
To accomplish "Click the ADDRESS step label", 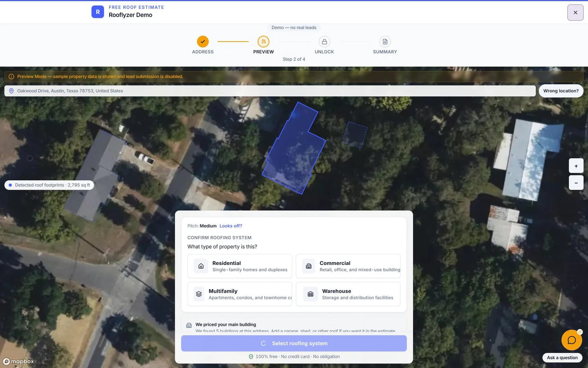I will coord(203,52).
